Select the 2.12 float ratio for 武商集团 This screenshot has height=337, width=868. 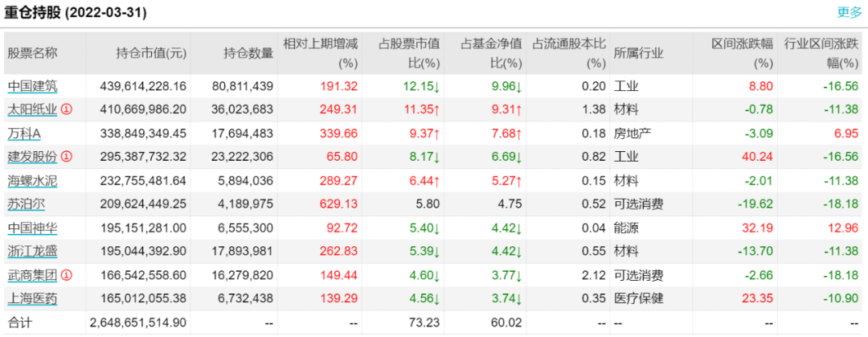pos(595,275)
